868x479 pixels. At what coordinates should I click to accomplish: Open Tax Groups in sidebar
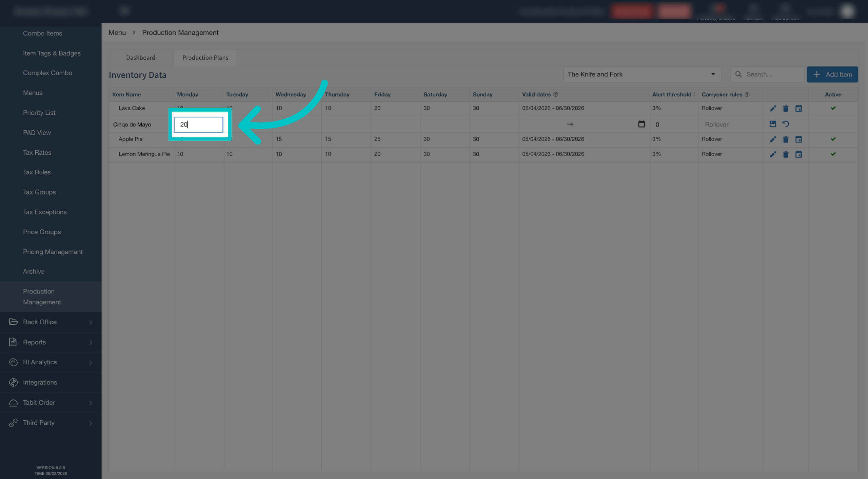pos(39,192)
